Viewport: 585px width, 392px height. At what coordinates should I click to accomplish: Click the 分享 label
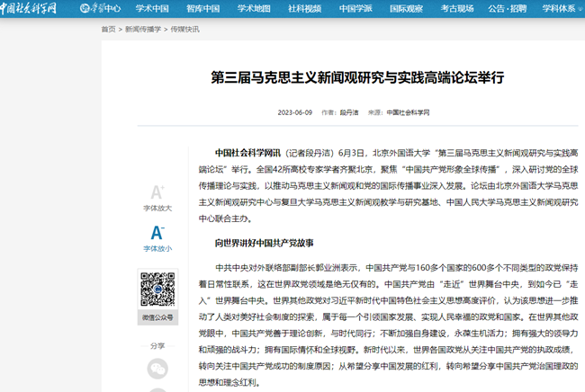pyautogui.click(x=157, y=346)
